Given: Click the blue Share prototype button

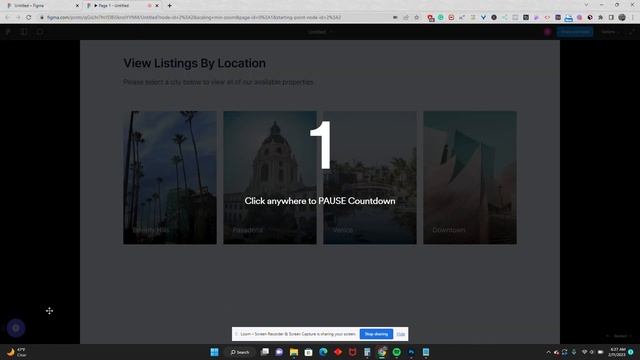Looking at the screenshot, I should click(x=575, y=32).
